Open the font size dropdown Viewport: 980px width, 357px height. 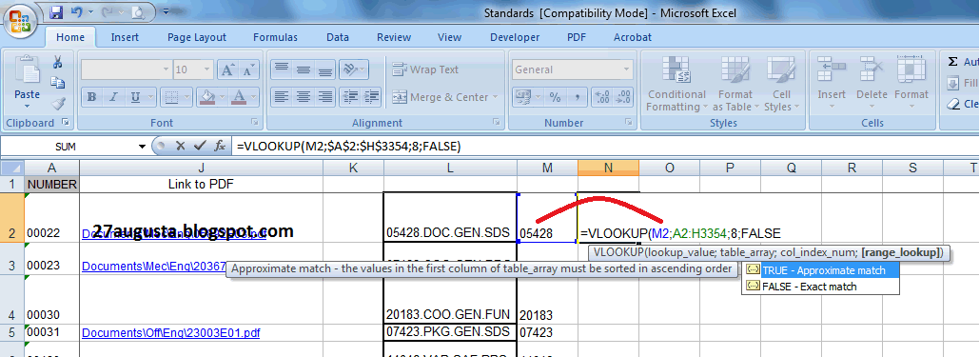click(x=206, y=69)
